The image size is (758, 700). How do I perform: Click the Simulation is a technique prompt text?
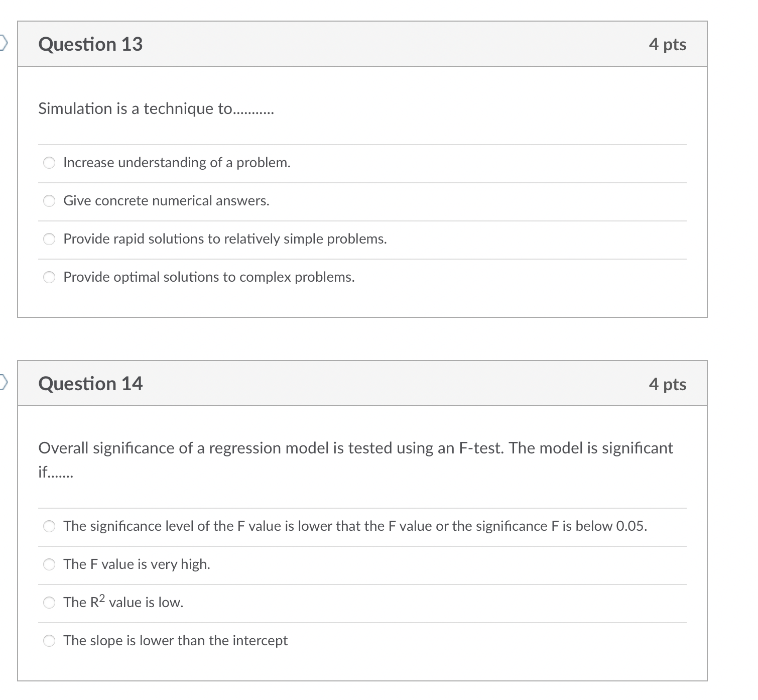click(x=157, y=108)
